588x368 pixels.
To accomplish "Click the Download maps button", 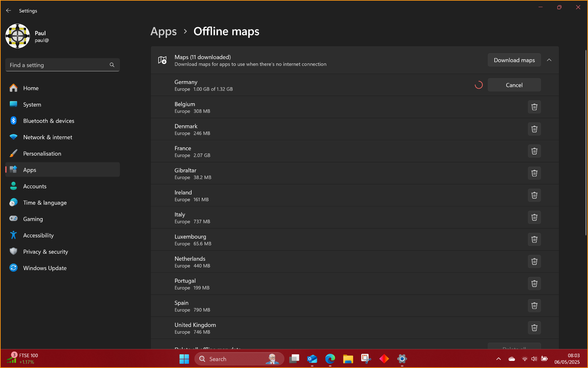I will tap(514, 60).
